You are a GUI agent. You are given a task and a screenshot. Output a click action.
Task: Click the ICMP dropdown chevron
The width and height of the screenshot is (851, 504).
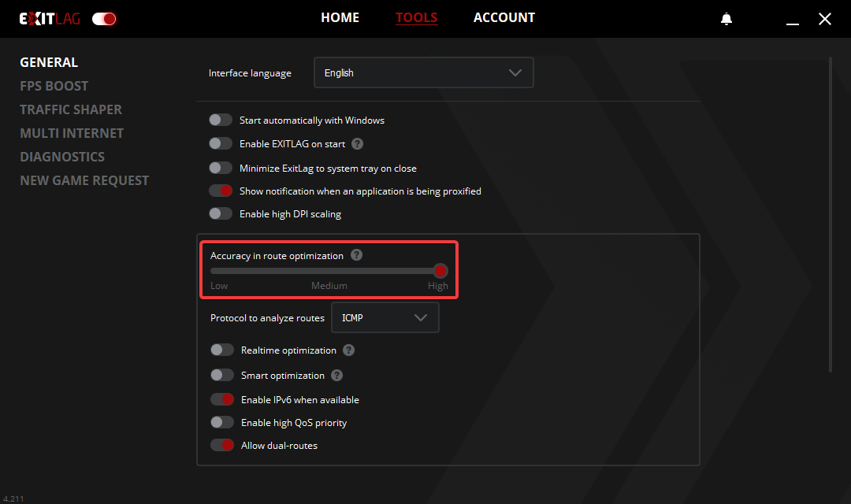coord(421,318)
